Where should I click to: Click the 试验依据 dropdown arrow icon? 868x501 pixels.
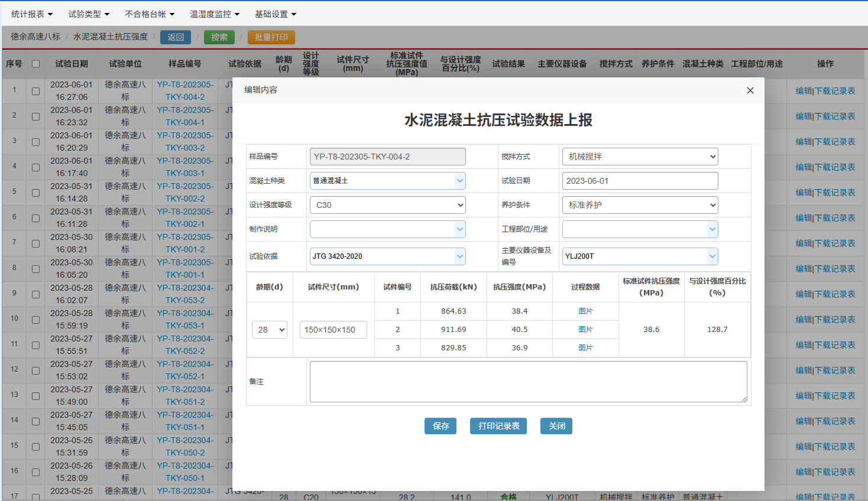[x=460, y=256]
